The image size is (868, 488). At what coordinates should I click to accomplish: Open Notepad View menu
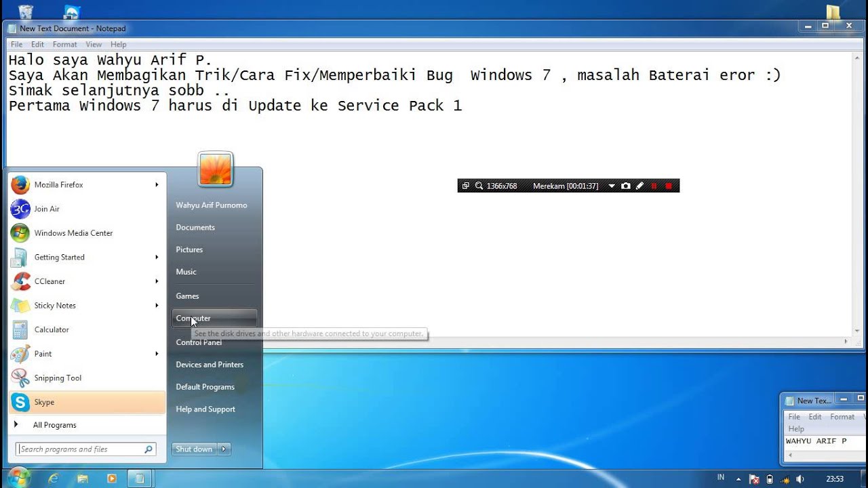click(94, 45)
